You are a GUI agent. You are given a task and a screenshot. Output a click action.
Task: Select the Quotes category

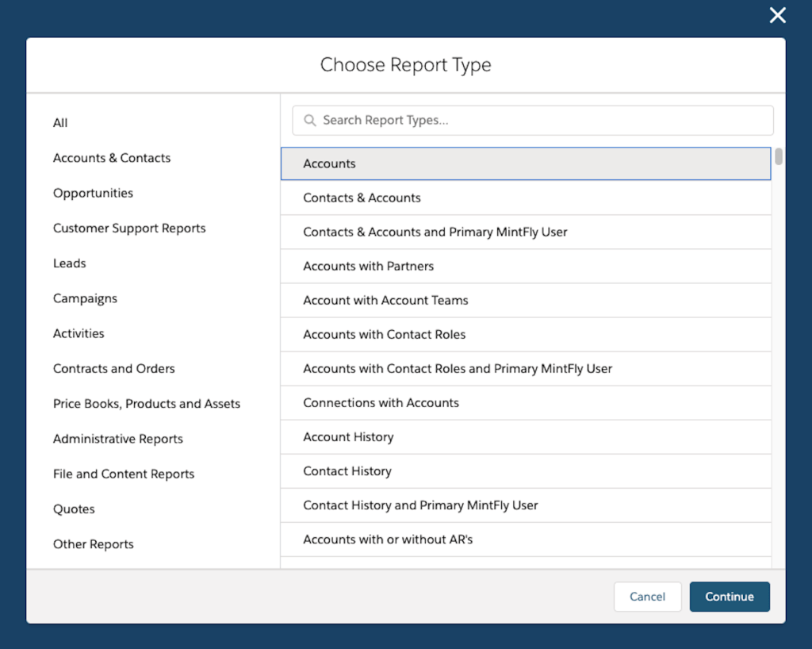[74, 509]
